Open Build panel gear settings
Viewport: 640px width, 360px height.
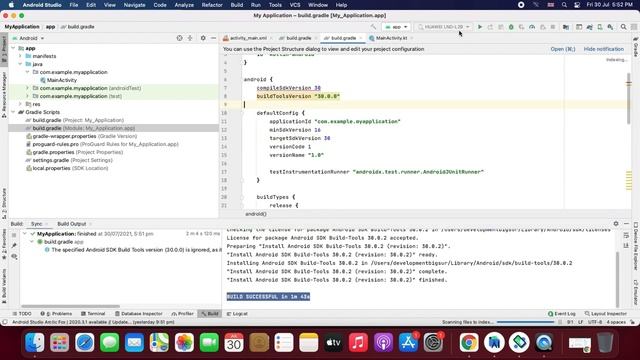click(x=616, y=224)
